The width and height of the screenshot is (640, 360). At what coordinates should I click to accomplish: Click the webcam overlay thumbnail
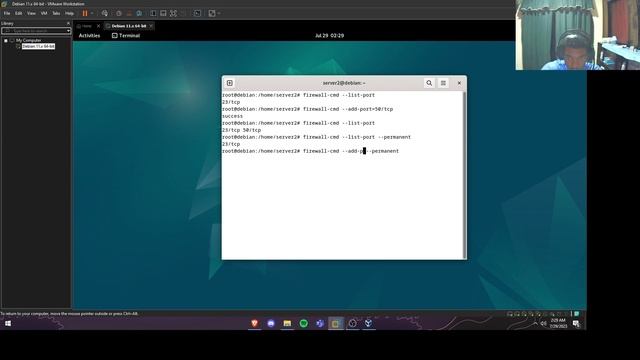(578, 35)
